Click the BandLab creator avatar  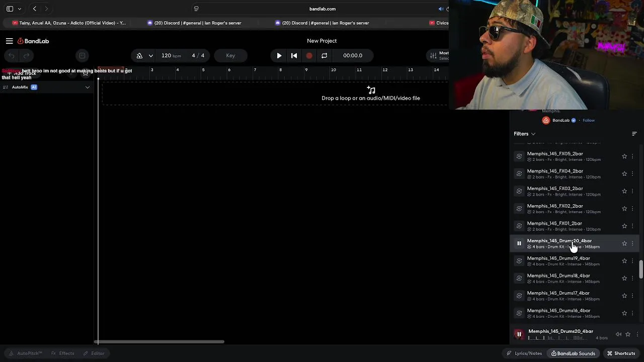[546, 121]
